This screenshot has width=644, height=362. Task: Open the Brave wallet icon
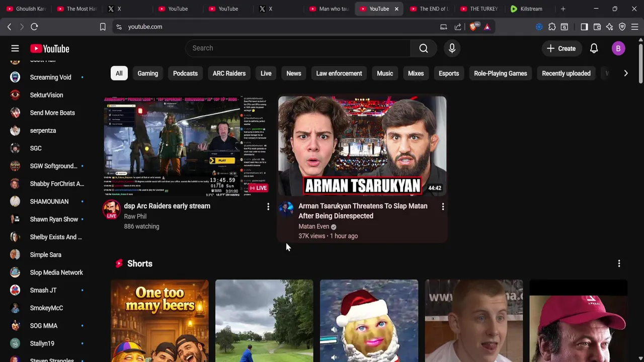[x=597, y=27]
